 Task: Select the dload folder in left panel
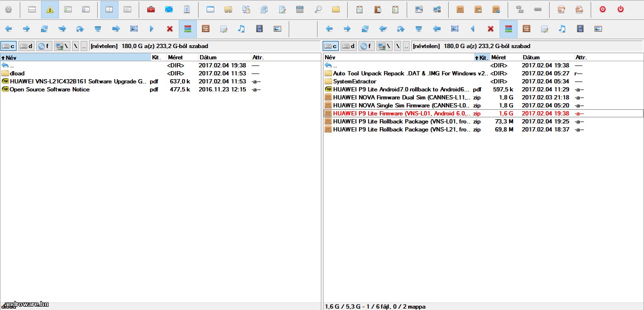click(x=160, y=73)
